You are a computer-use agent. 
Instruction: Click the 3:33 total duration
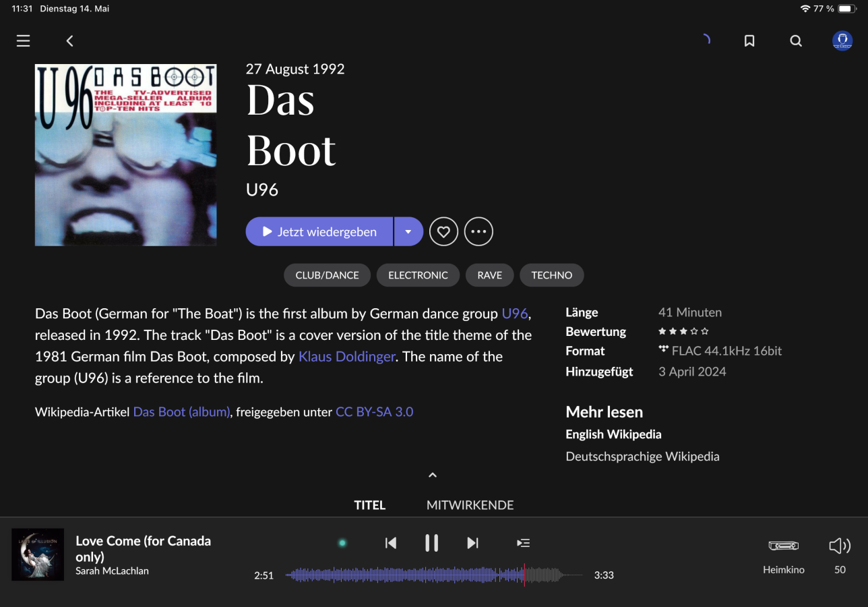click(604, 575)
